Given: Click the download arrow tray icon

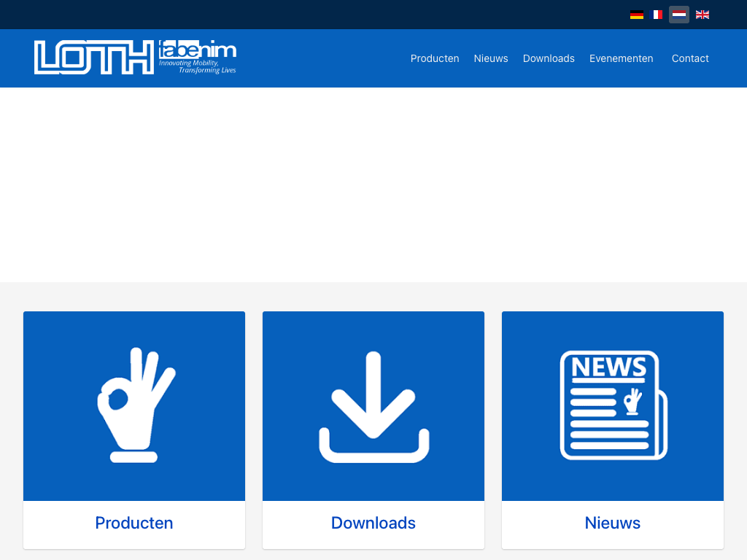Looking at the screenshot, I should [x=373, y=407].
